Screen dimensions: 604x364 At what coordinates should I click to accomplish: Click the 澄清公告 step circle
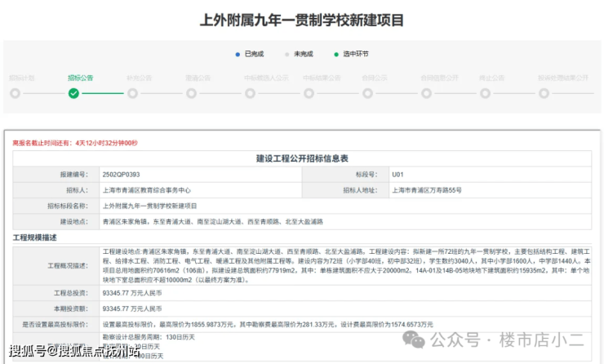click(192, 93)
